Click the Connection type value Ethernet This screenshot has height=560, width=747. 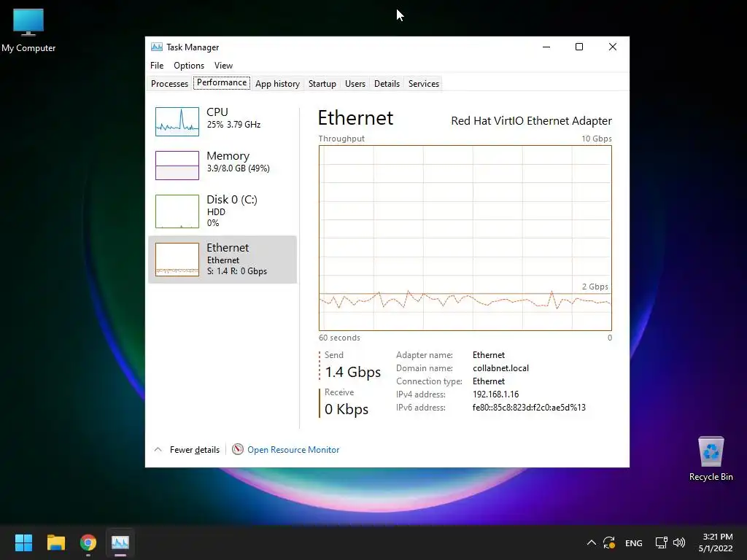(488, 381)
